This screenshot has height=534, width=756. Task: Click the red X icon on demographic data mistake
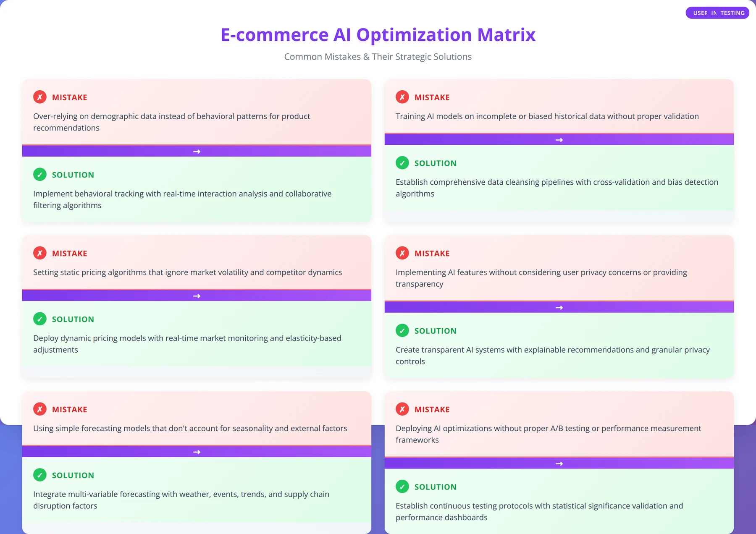[x=40, y=97]
